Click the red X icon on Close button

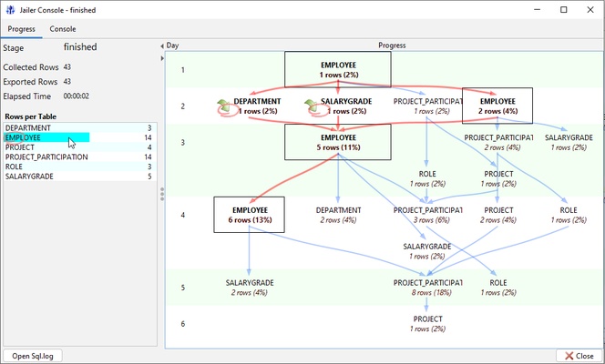coord(567,356)
